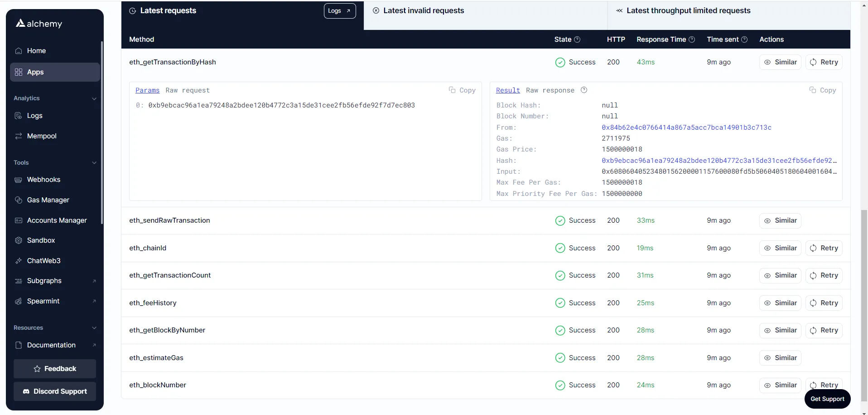This screenshot has width=868, height=415.
Task: Collapse the Analytics section
Action: click(94, 98)
